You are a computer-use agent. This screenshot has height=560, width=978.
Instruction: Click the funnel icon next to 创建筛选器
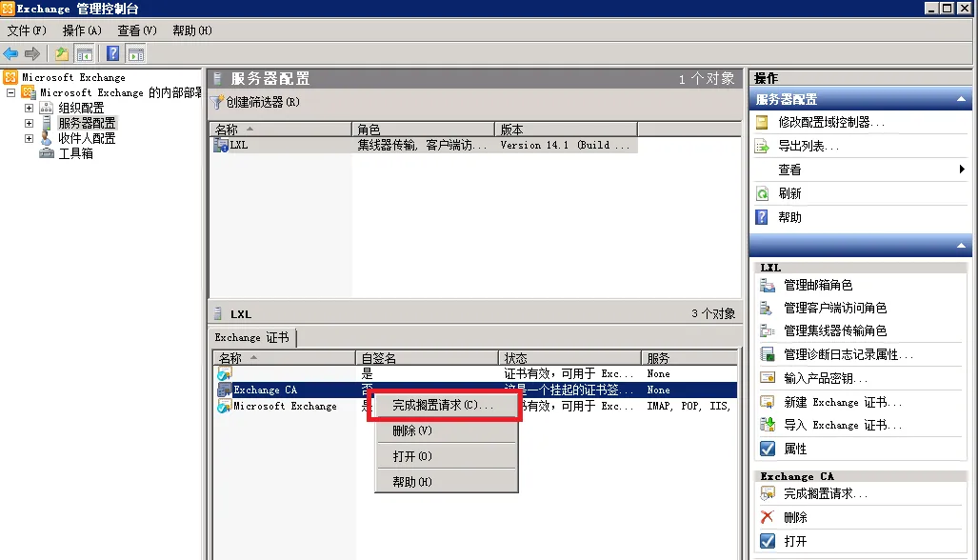[216, 102]
